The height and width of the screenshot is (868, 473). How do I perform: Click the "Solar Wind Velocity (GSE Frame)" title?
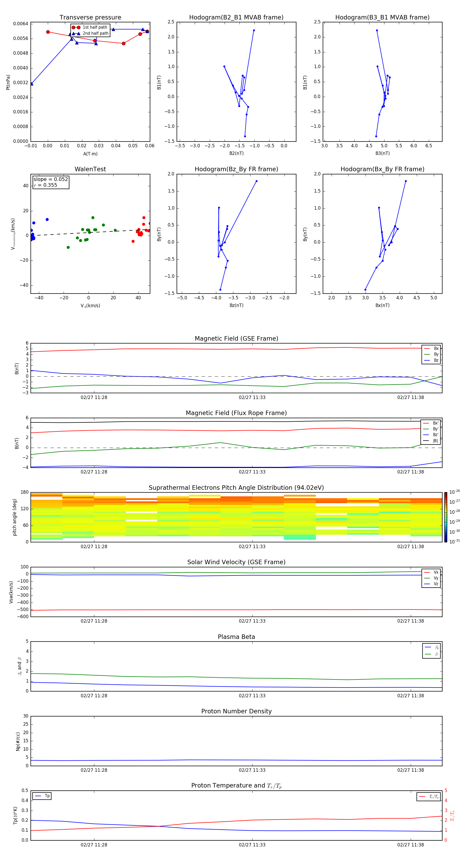(x=236, y=562)
